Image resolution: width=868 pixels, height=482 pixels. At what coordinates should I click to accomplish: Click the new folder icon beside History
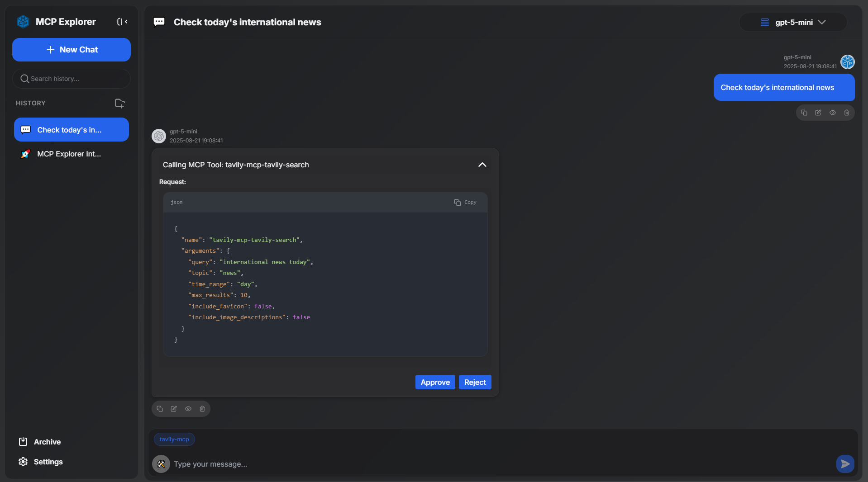click(x=119, y=103)
